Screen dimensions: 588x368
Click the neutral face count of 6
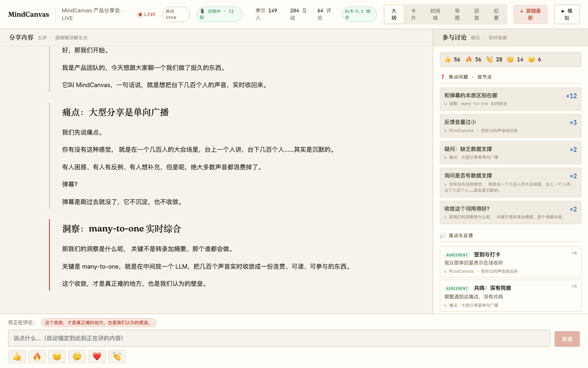click(535, 60)
